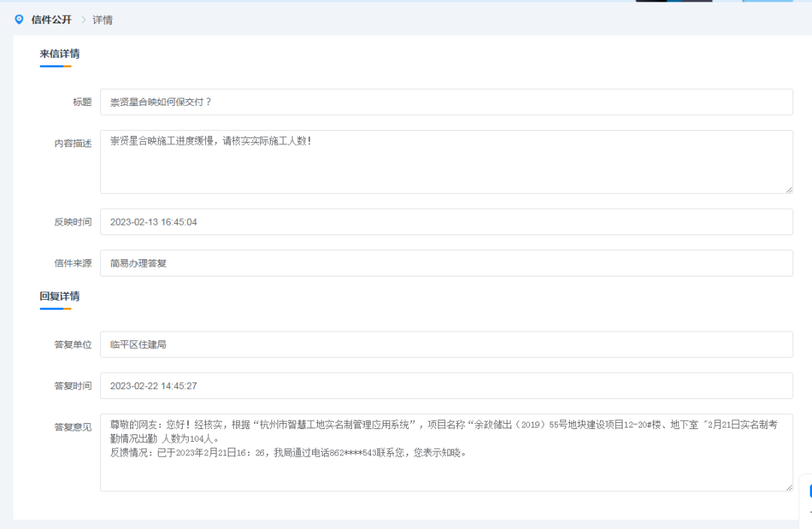The image size is (812, 529).
Task: Click the 标题 label
Action: coord(83,102)
